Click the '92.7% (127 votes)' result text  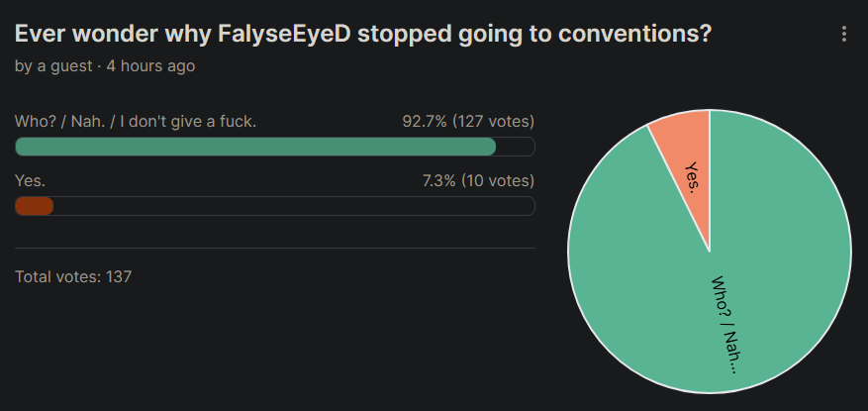(467, 122)
